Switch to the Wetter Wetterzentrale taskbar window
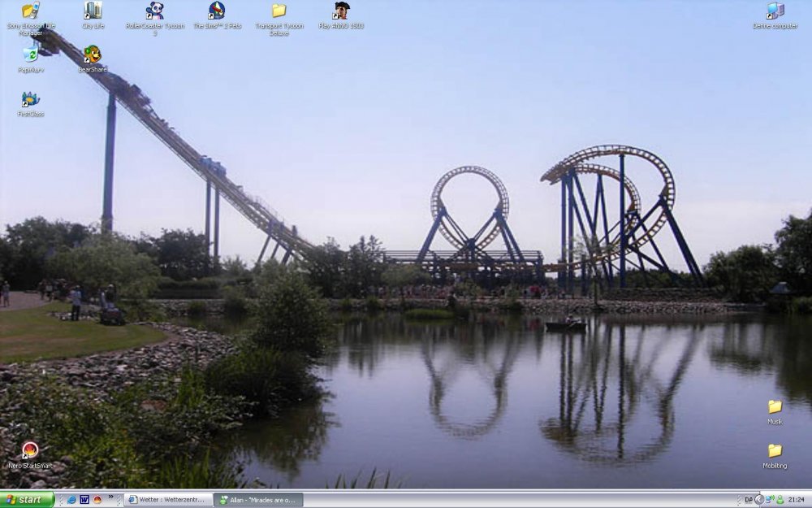The height and width of the screenshot is (508, 812). click(169, 500)
